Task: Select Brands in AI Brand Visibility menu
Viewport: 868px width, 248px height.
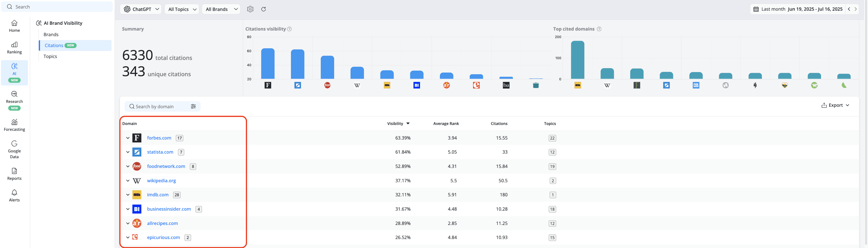Action: 51,34
